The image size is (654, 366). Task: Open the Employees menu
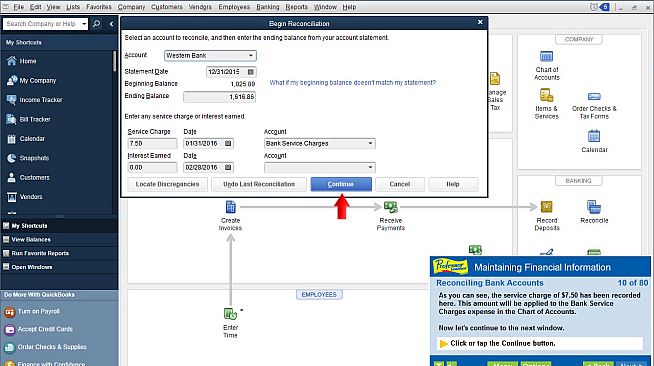234,7
